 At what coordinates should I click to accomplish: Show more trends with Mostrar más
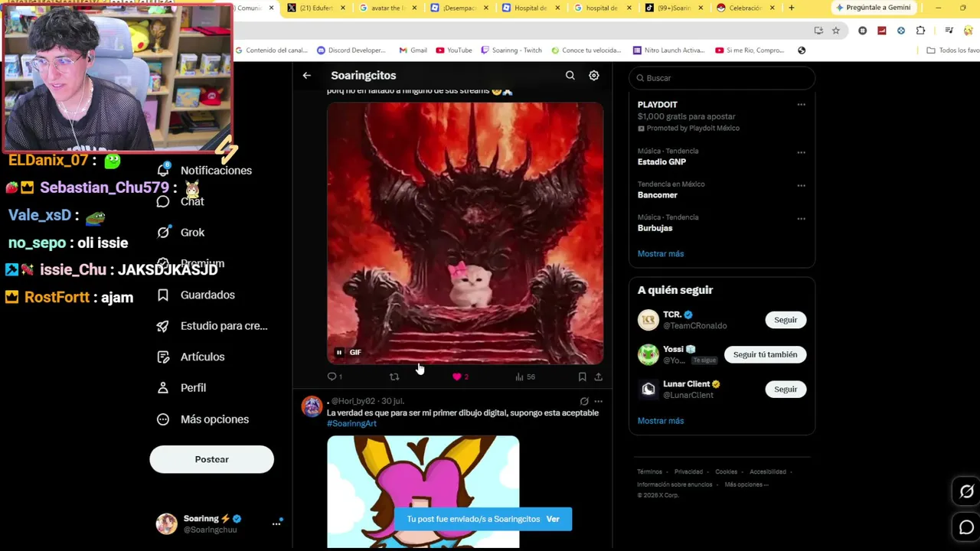[661, 253]
